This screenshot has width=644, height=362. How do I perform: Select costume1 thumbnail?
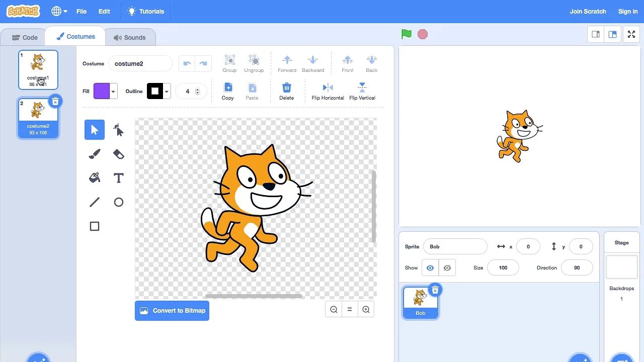38,69
